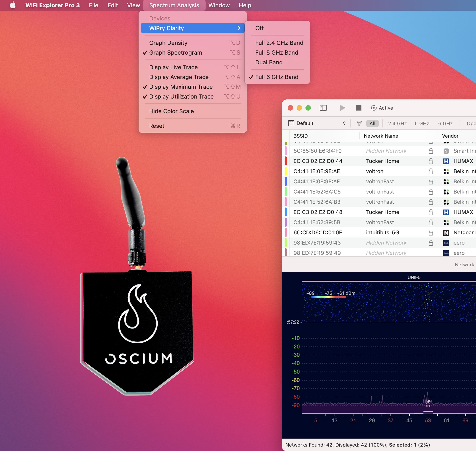This screenshot has height=451, width=476.
Task: Enable Display Average Trace
Action: 192,77
